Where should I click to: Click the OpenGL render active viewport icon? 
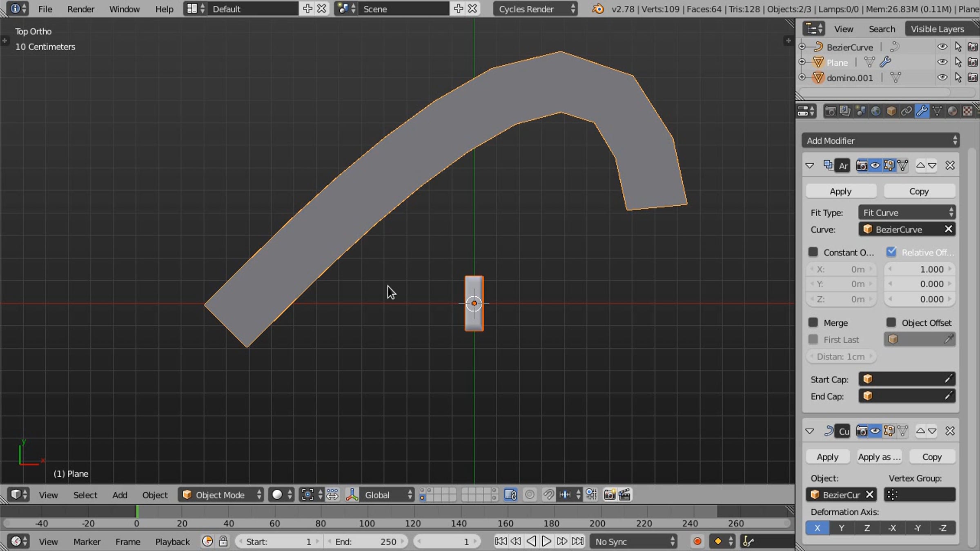[609, 495]
